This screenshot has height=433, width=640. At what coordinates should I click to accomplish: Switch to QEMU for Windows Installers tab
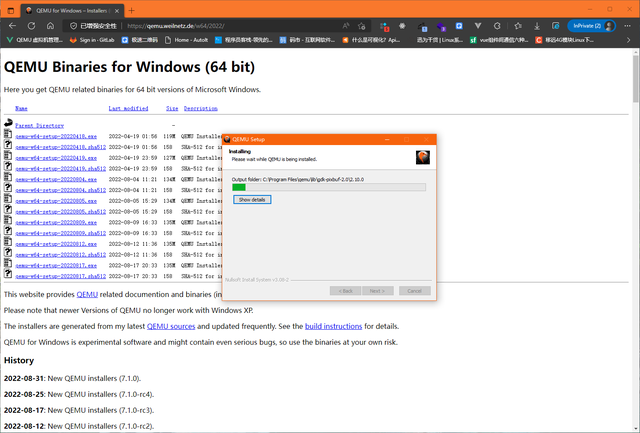coord(72,11)
